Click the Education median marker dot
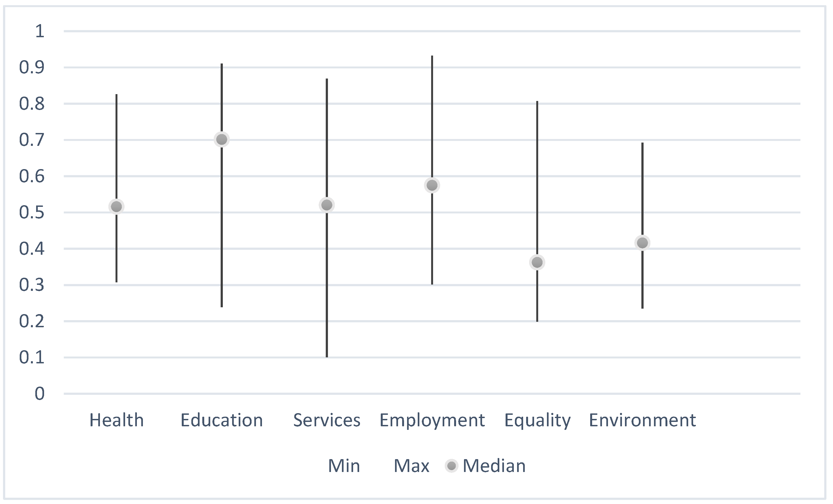 222,139
